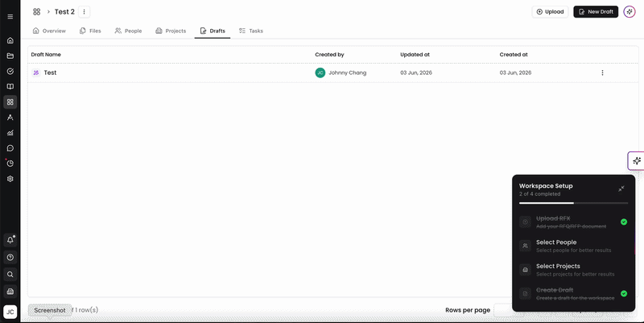
Task: Open the chat bubble sidebar icon
Action: [10, 148]
